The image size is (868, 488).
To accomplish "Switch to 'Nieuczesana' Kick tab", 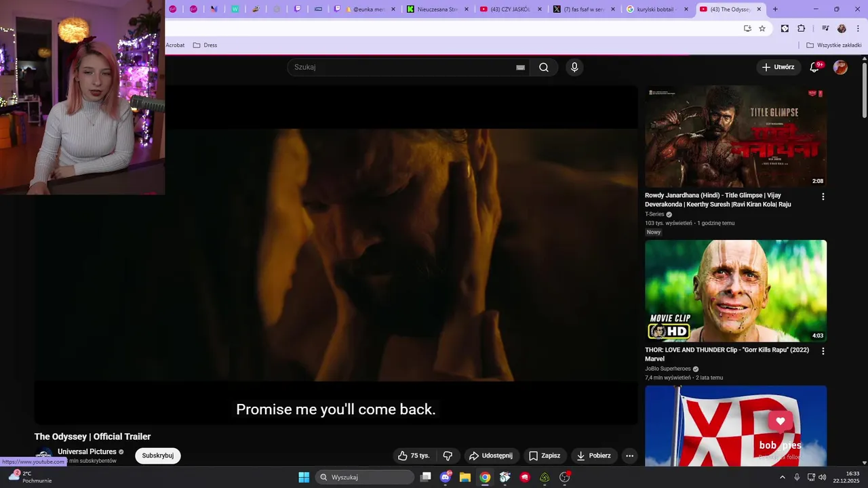I will [x=437, y=9].
